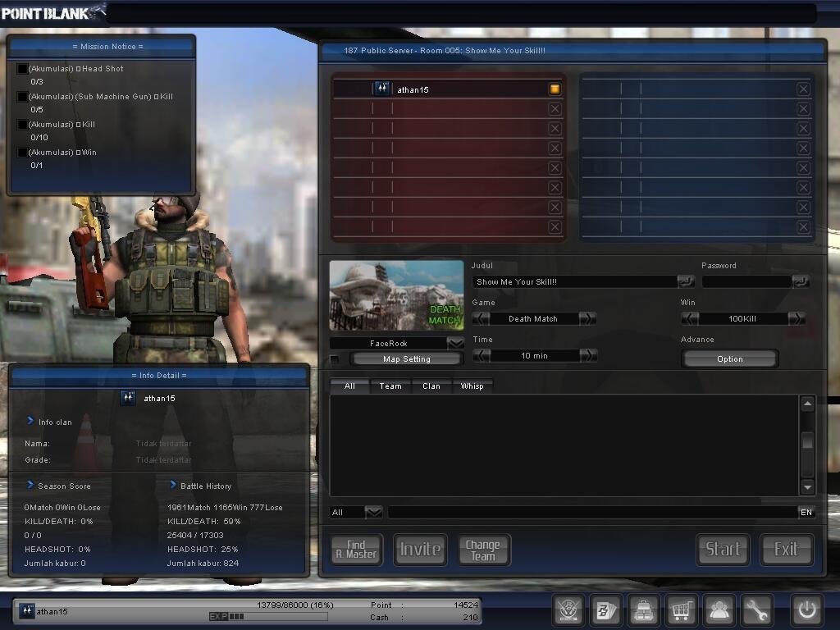840x630 pixels.
Task: Click the edit icon beside Judul field
Action: coord(686,281)
